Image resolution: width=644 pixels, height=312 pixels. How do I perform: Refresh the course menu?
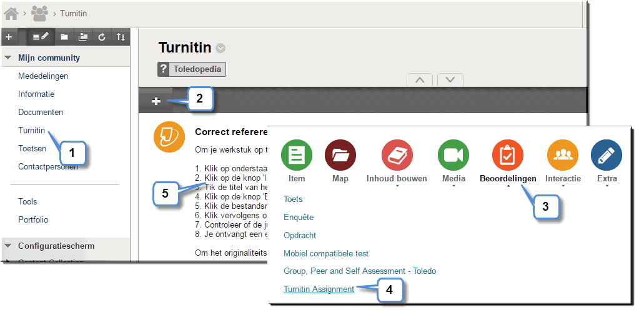point(102,37)
